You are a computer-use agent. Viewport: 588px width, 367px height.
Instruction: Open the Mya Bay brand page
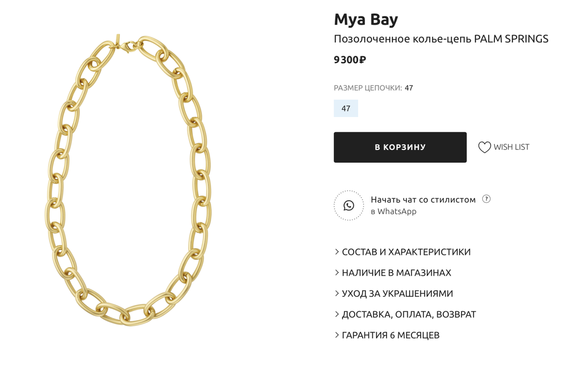[x=366, y=20]
